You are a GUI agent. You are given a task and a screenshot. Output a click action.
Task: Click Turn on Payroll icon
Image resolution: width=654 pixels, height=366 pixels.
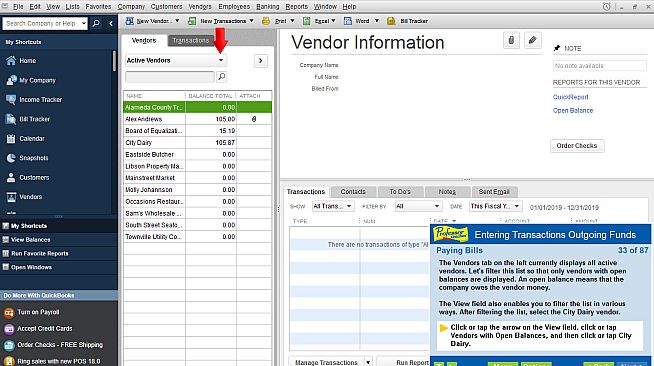9,312
